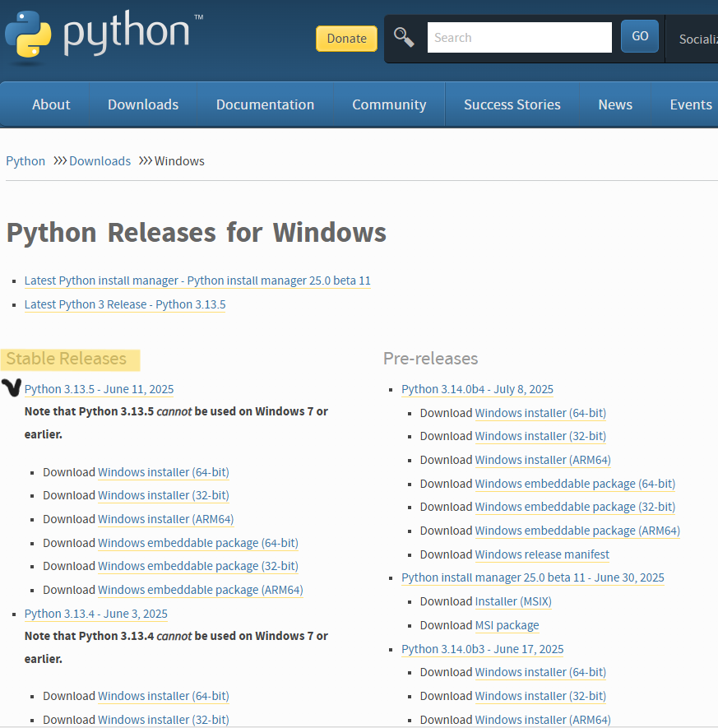
Task: Open the Downloads navigation menu
Action: (x=143, y=104)
